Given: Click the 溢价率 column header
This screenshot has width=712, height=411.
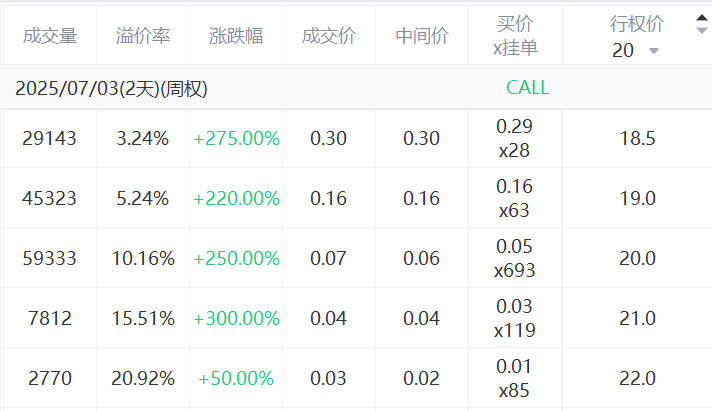Looking at the screenshot, I should [x=143, y=35].
